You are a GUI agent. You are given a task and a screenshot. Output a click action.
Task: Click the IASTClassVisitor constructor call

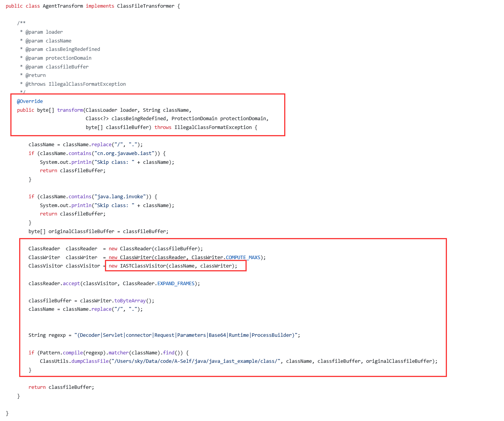(x=142, y=266)
